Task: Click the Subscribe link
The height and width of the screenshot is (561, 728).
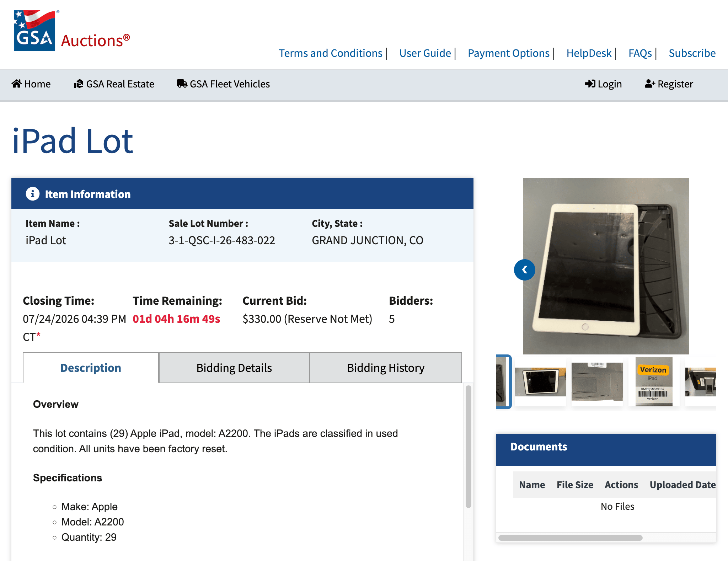Action: [692, 53]
